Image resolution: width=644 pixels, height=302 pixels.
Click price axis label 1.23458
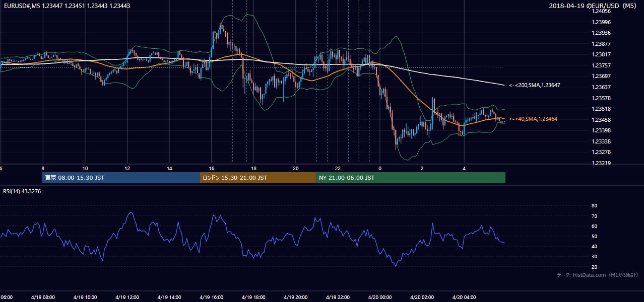coord(602,120)
